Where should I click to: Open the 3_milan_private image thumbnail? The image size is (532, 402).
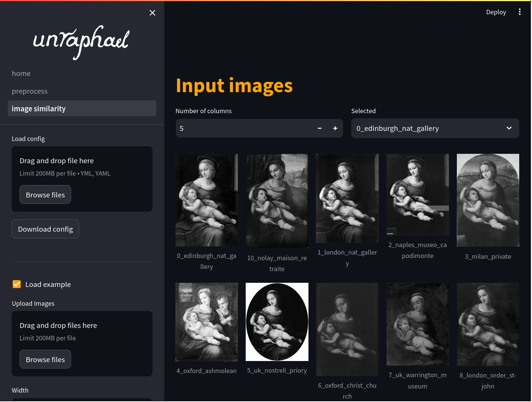click(x=488, y=201)
